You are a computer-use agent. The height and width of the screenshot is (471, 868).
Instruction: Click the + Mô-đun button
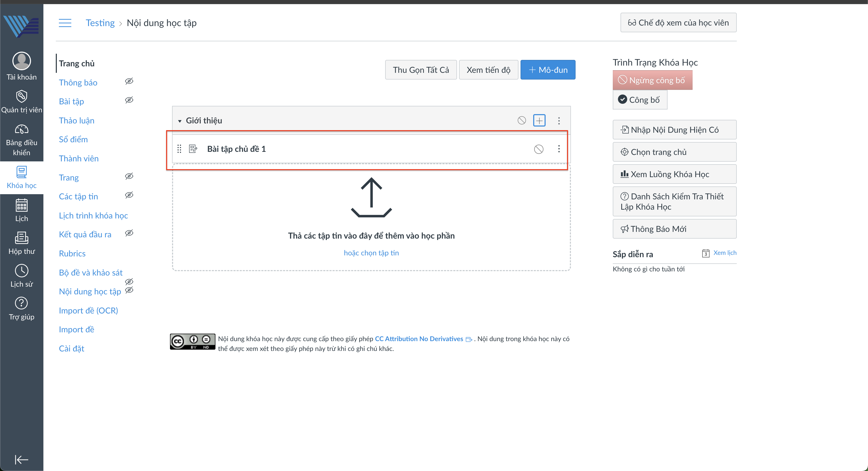click(x=548, y=70)
